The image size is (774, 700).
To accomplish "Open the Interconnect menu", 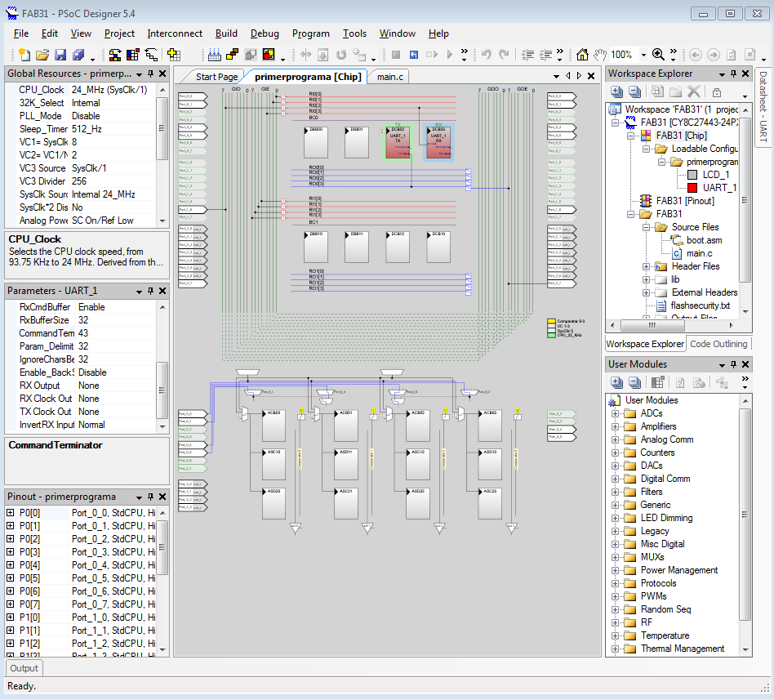I will (175, 33).
